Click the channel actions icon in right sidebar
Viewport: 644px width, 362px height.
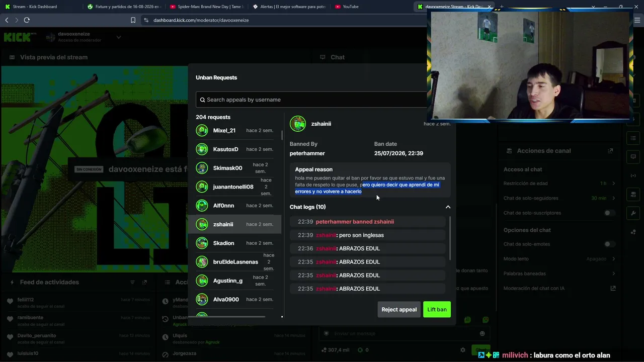click(633, 195)
